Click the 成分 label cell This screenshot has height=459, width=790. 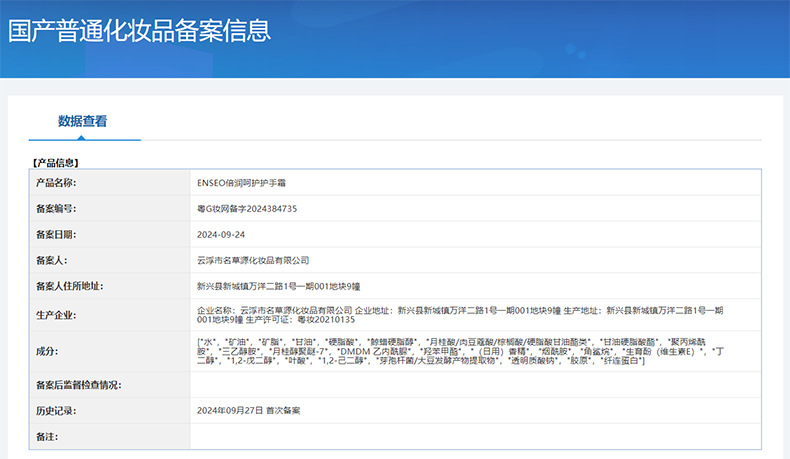(x=110, y=351)
